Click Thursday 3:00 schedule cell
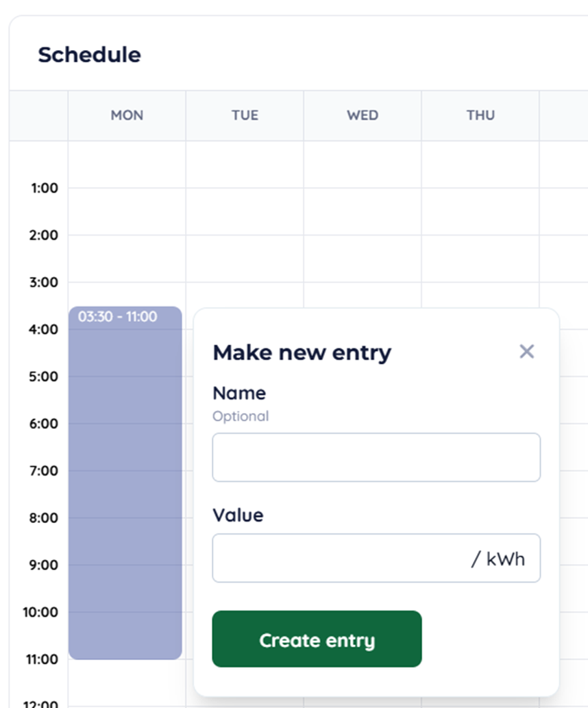The height and width of the screenshot is (708, 588). [480, 295]
